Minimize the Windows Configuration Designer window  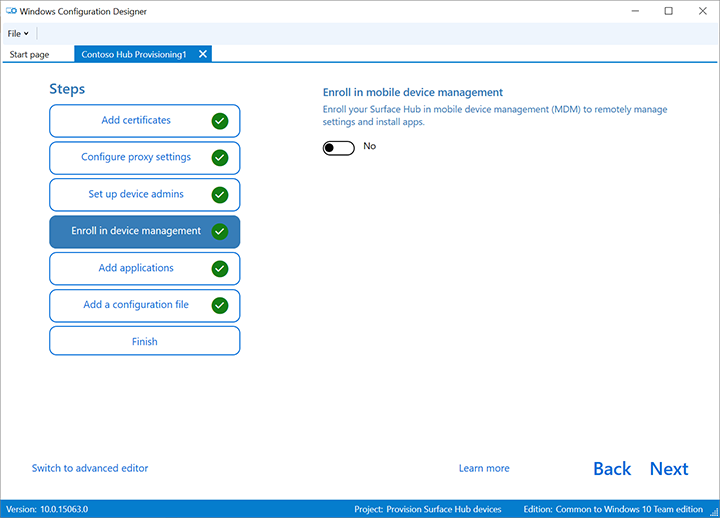635,11
